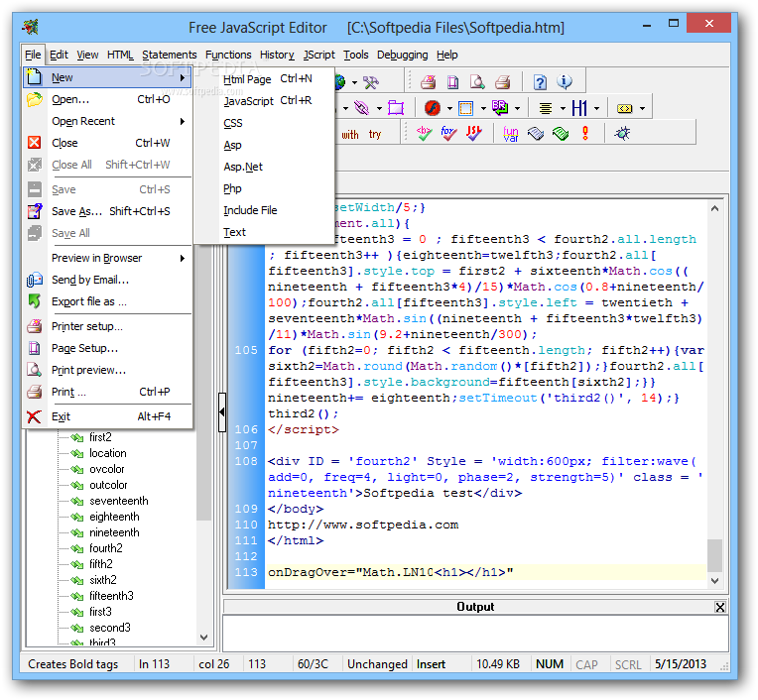This screenshot has height=700, width=758.
Task: Select Send by Email... menu entry
Action: tap(107, 280)
